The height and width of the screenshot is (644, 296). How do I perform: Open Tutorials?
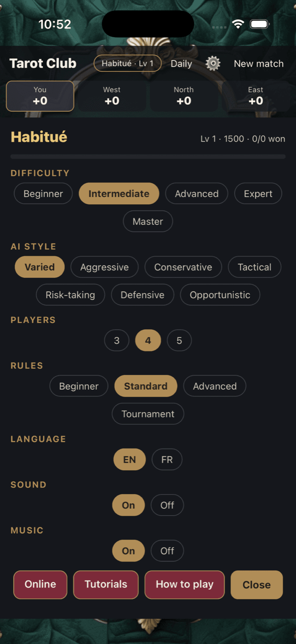(x=106, y=584)
